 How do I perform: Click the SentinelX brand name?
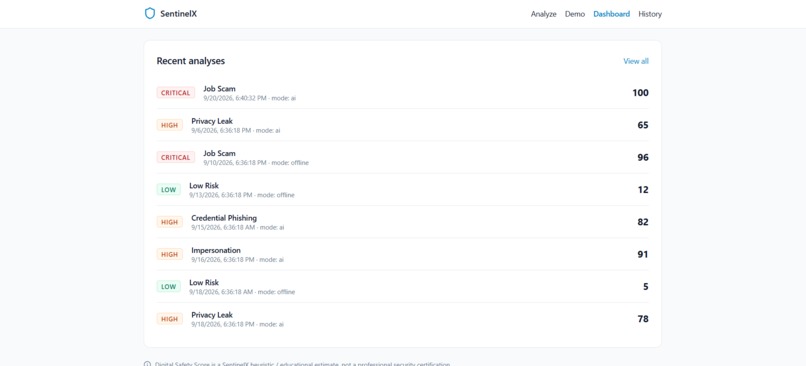pos(178,14)
